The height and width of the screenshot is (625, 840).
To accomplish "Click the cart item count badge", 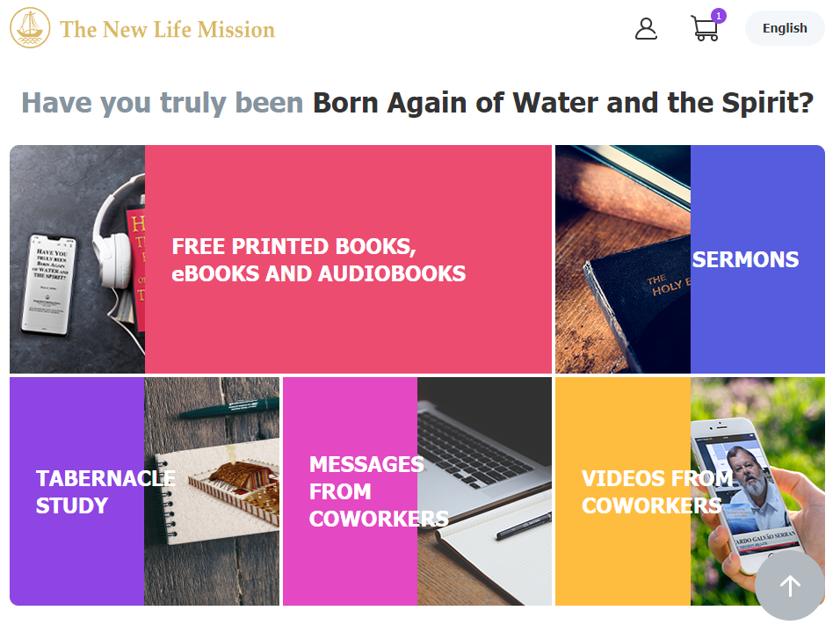I will click(x=719, y=16).
